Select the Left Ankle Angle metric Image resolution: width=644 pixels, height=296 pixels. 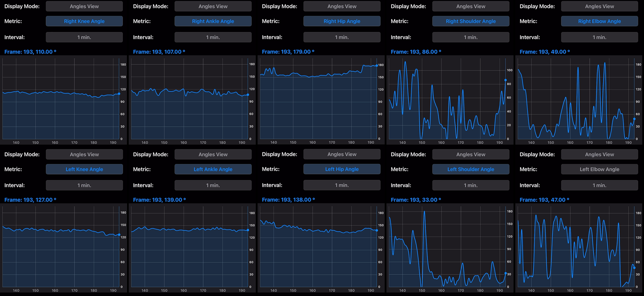213,169
